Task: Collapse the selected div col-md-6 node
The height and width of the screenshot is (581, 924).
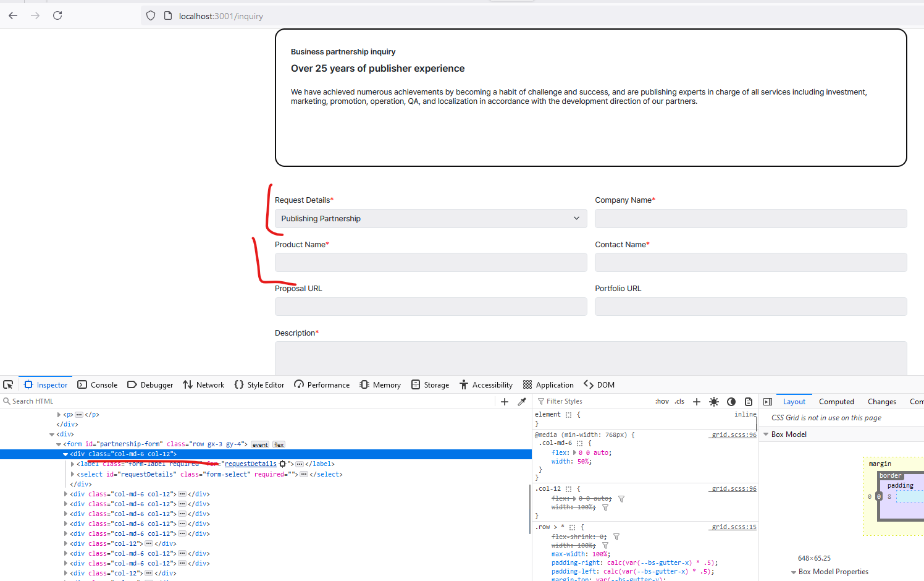Action: tap(65, 454)
